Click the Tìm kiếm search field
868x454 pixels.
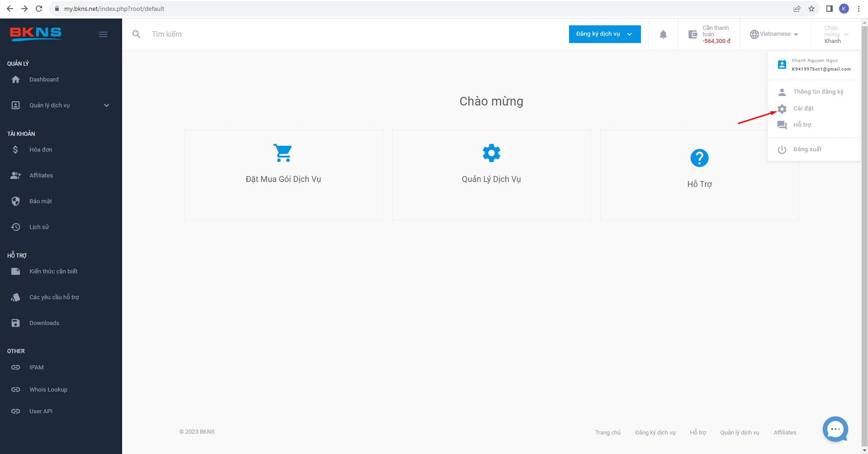(x=317, y=34)
